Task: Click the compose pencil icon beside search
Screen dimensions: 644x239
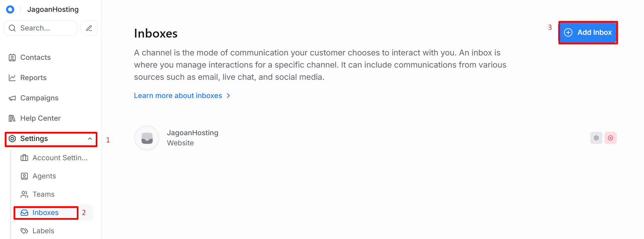Action: (x=89, y=28)
